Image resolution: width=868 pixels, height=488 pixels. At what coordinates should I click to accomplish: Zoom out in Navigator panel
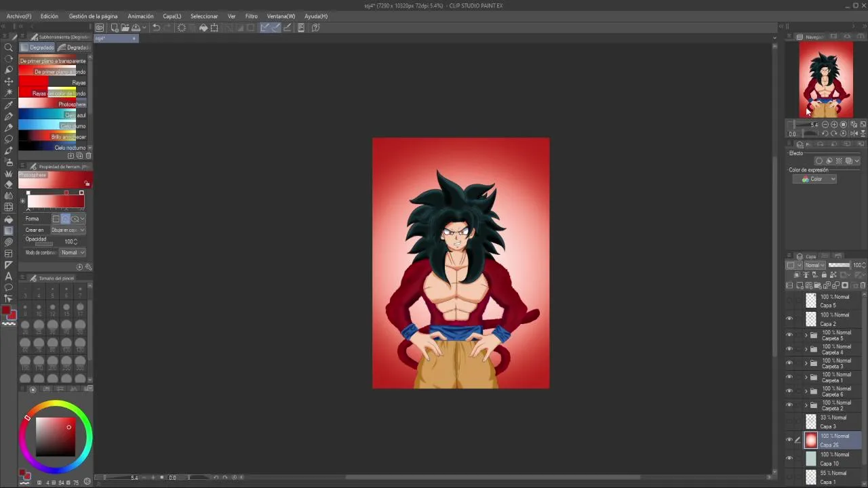(825, 125)
